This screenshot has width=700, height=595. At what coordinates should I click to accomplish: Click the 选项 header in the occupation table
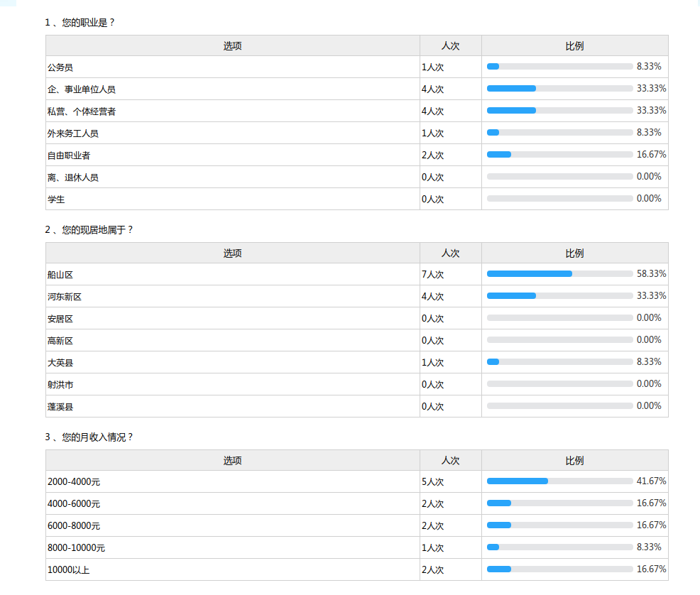(232, 46)
